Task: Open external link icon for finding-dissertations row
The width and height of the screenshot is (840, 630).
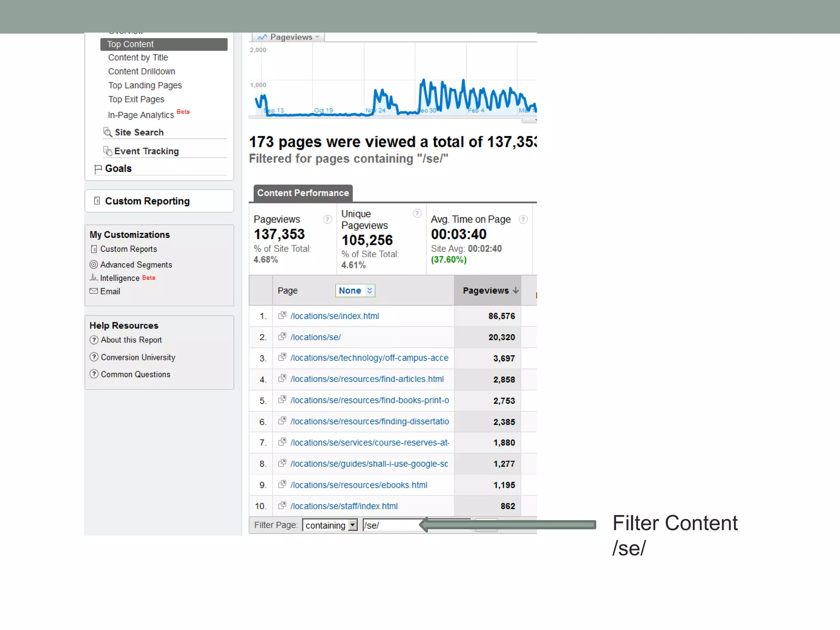Action: pyautogui.click(x=282, y=421)
